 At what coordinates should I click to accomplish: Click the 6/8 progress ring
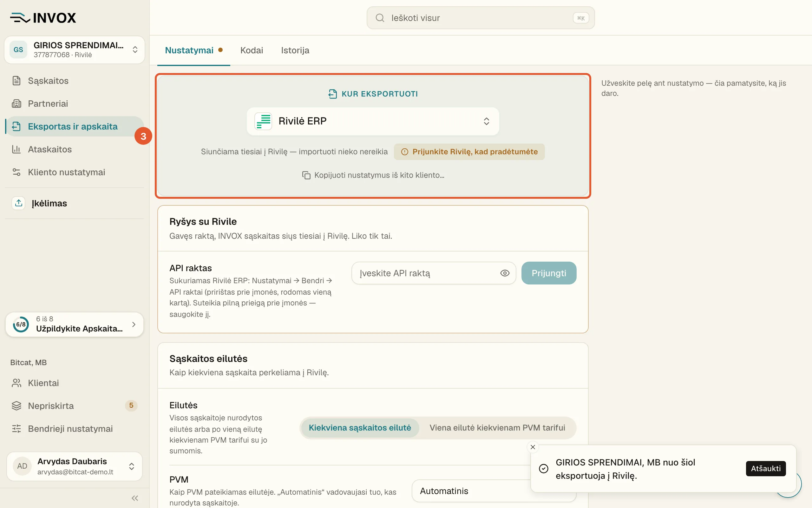(x=21, y=324)
